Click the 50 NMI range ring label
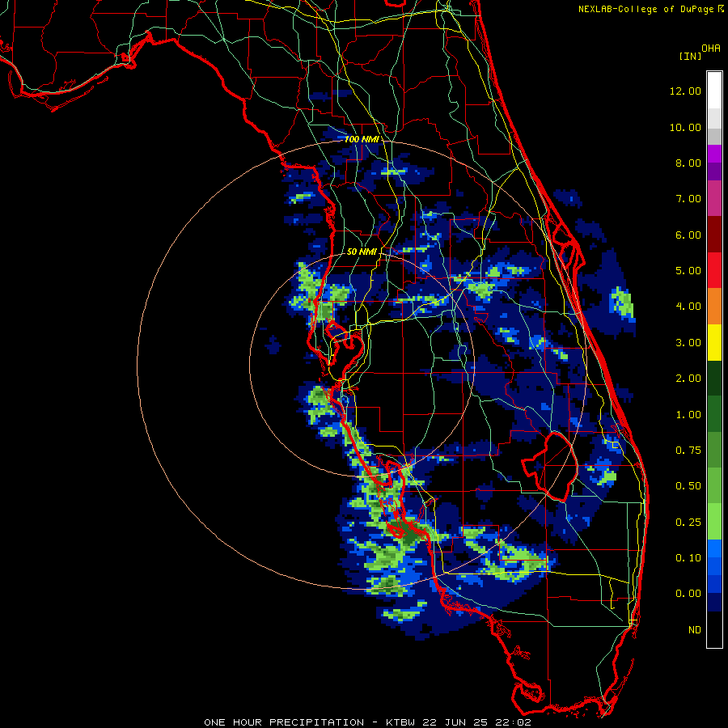728x728 pixels. click(x=362, y=252)
